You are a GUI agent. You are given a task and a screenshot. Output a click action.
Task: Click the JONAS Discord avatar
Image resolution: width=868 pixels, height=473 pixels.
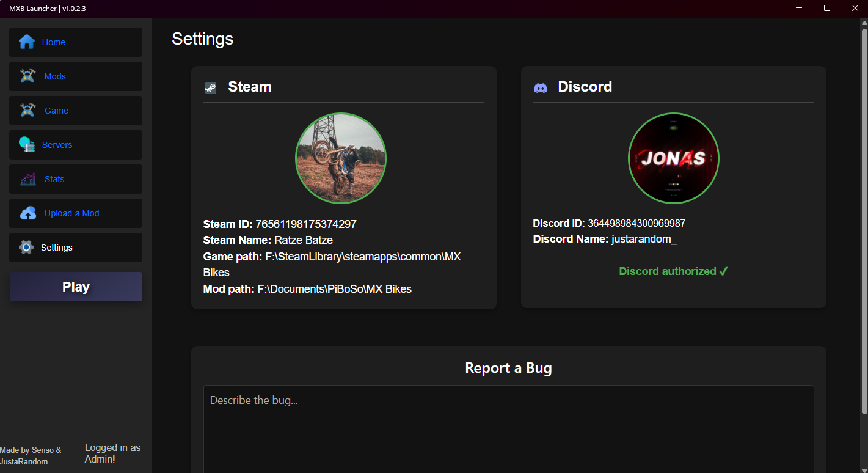[673, 158]
